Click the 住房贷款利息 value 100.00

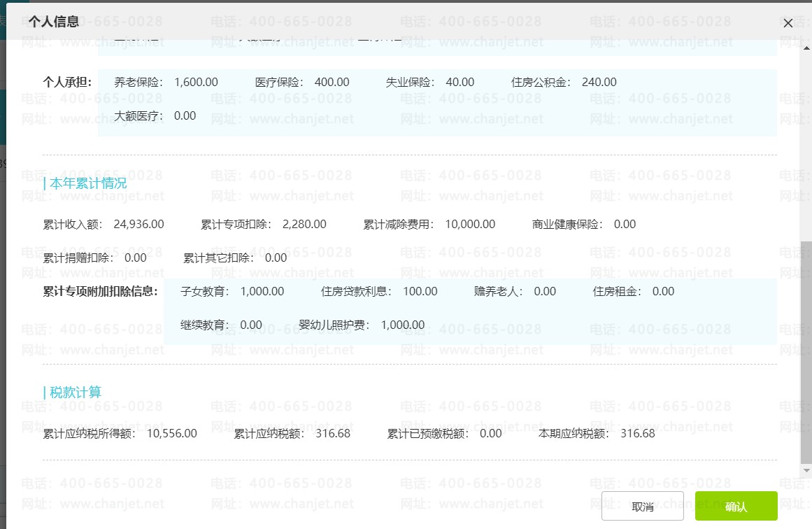tap(420, 292)
